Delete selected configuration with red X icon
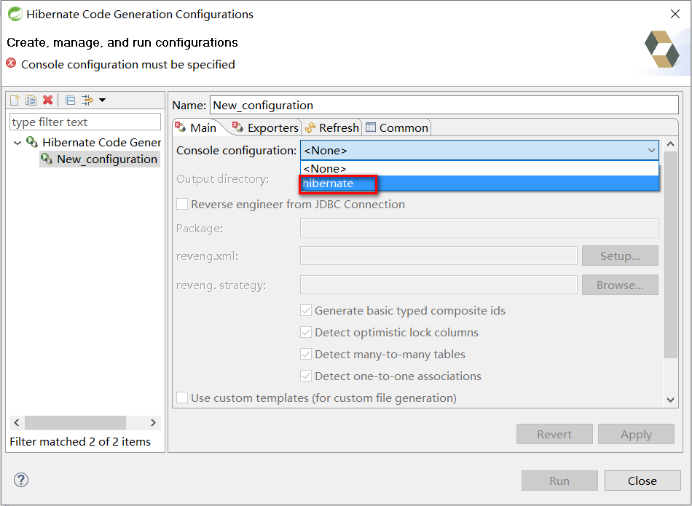This screenshot has width=692, height=506. click(48, 100)
